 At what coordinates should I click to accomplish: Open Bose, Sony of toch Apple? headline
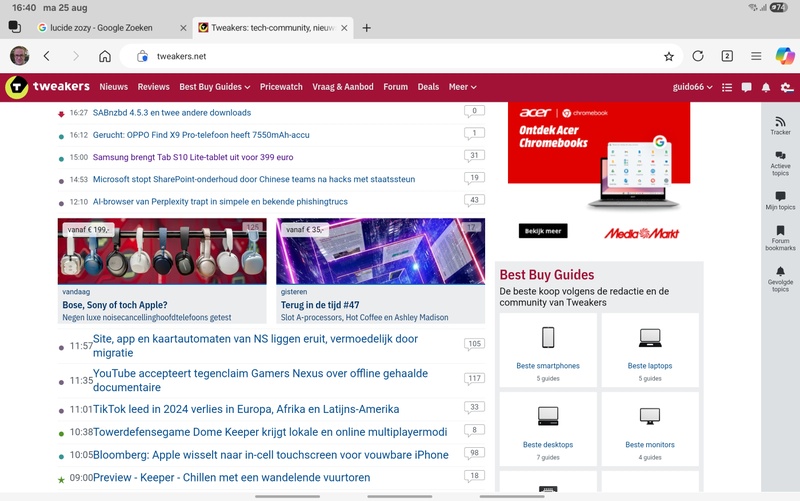click(x=115, y=305)
